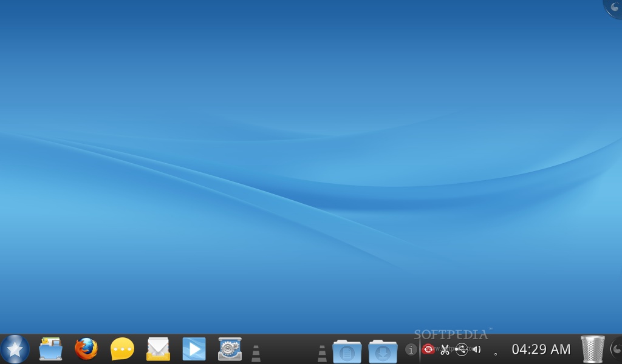Open the system settings gear icon

[x=230, y=349]
